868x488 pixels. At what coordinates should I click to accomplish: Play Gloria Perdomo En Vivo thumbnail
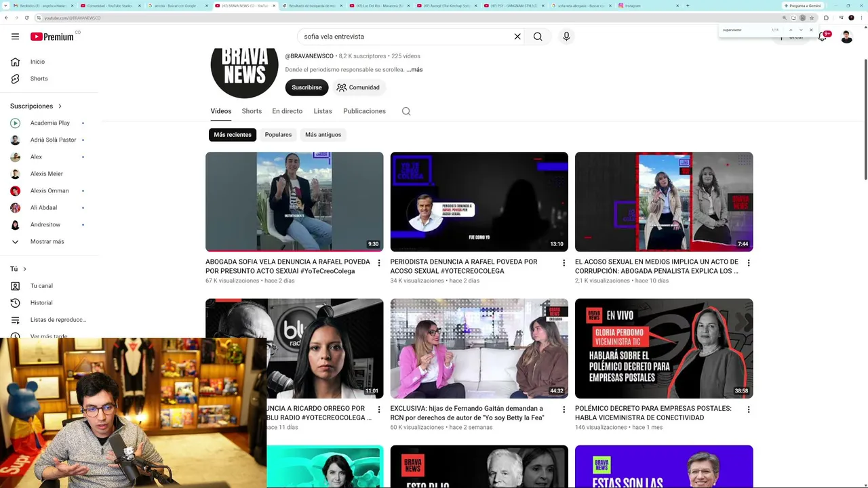(x=664, y=348)
